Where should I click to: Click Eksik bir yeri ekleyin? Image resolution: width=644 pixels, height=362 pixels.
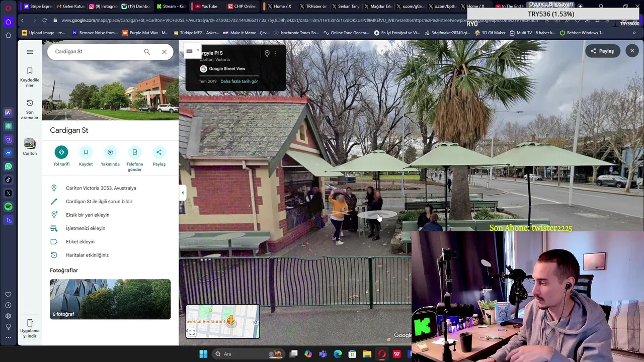110,215
